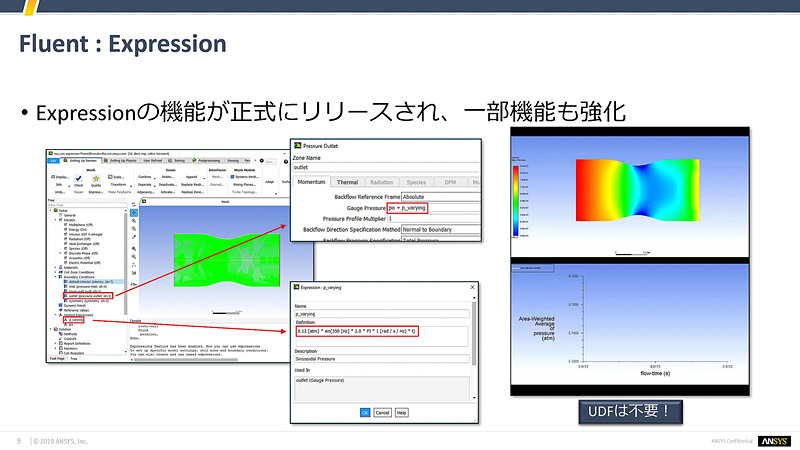Open Backflow Direction Specification Method dropdown
Image resolution: width=800 pixels, height=450 pixels.
441,230
